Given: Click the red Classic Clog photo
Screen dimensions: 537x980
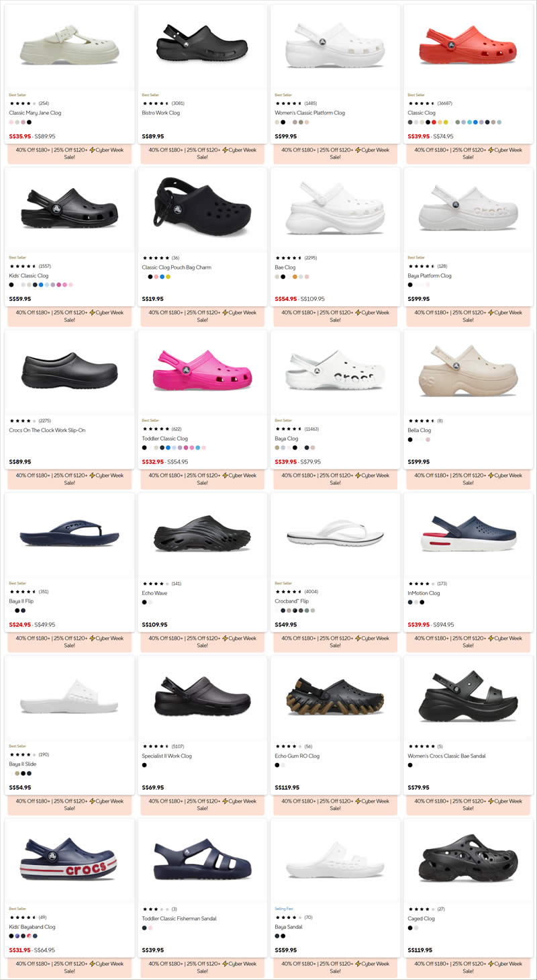Looking at the screenshot, I should 468,47.
